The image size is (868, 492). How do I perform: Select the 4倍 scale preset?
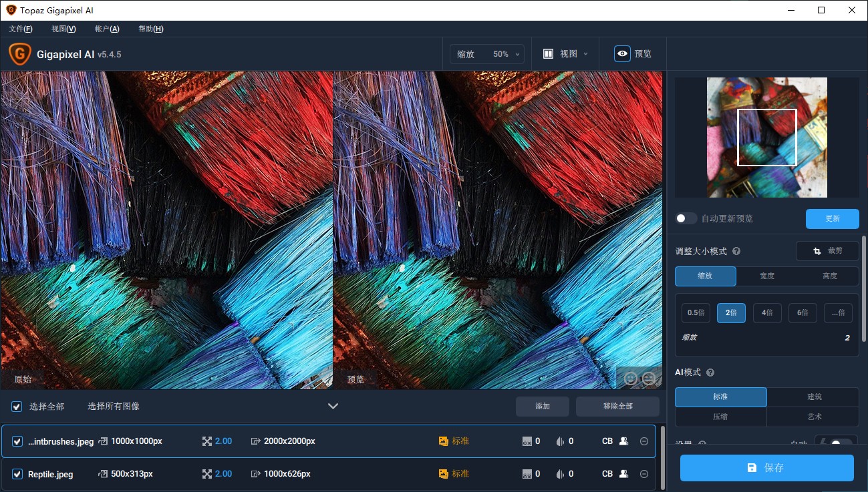click(766, 312)
